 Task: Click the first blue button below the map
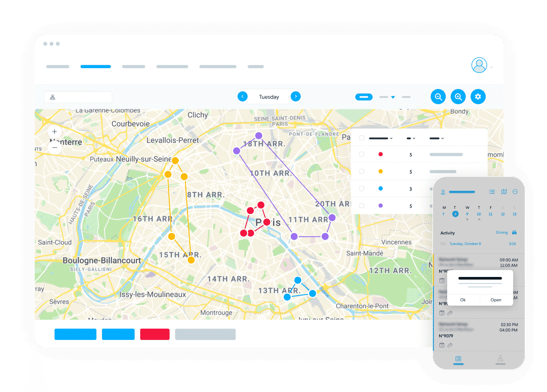(x=76, y=334)
